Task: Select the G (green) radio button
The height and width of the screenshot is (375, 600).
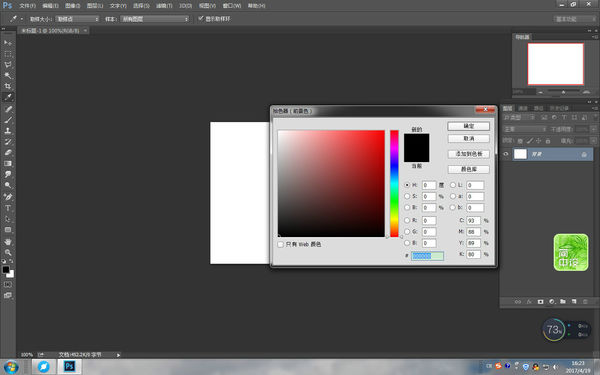Action: pos(407,232)
